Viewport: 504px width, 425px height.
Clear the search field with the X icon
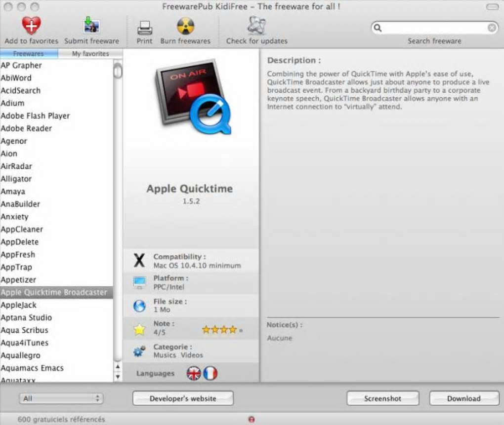point(492,28)
